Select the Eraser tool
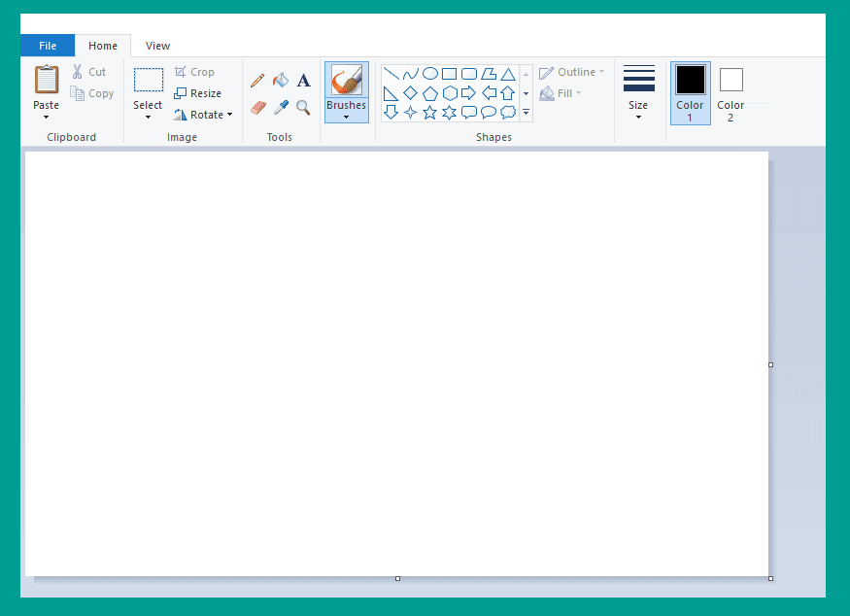 (258, 108)
